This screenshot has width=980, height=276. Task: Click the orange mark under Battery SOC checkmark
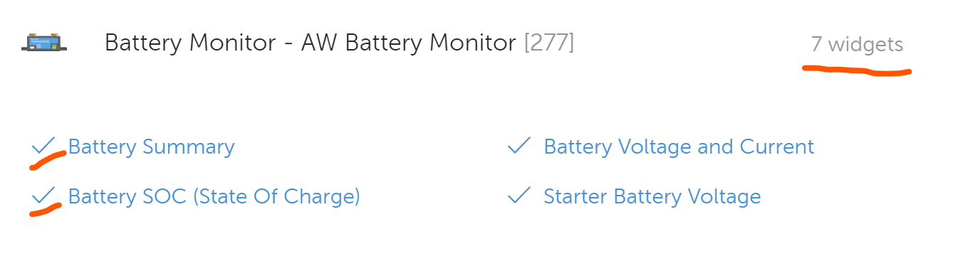point(46,209)
